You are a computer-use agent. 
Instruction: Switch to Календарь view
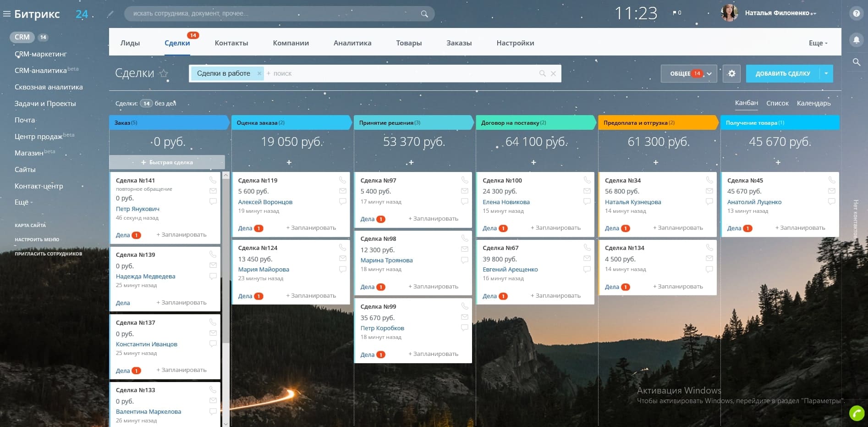813,103
